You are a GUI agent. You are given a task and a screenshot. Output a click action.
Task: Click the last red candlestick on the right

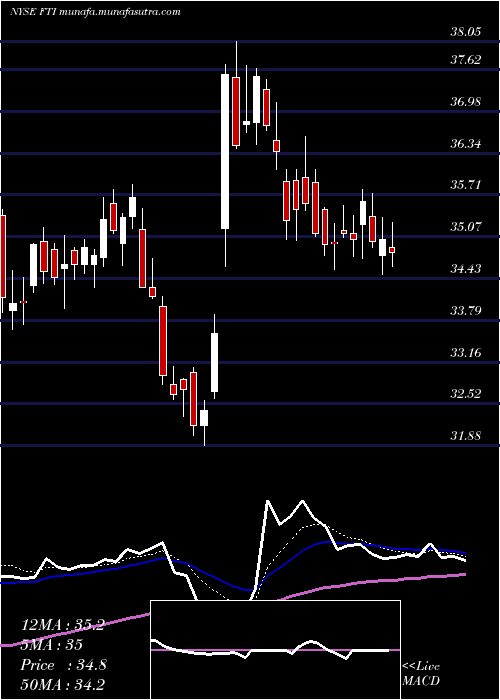click(x=392, y=250)
